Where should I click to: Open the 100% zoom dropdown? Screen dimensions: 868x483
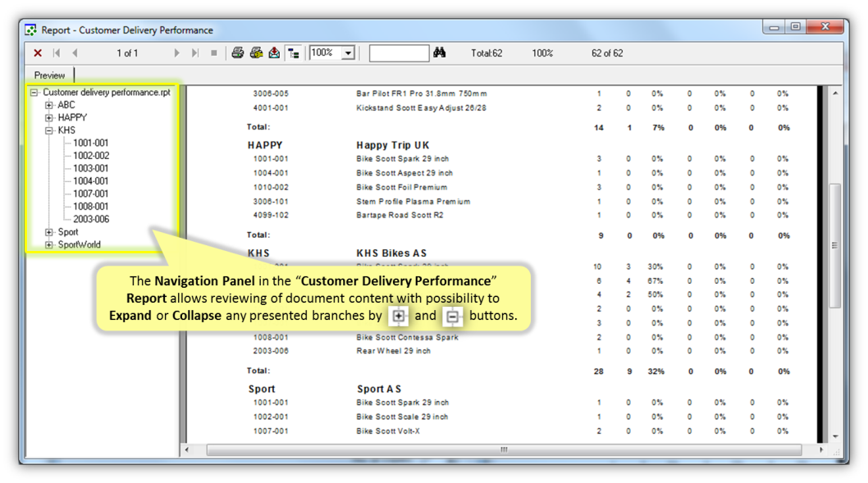click(x=348, y=53)
